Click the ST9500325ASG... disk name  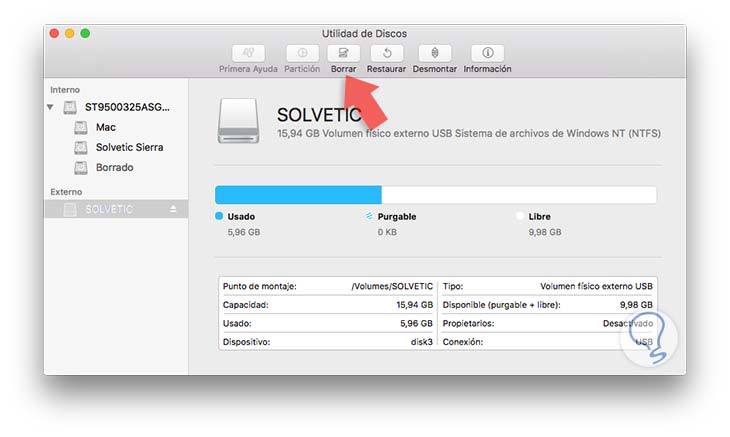127,107
